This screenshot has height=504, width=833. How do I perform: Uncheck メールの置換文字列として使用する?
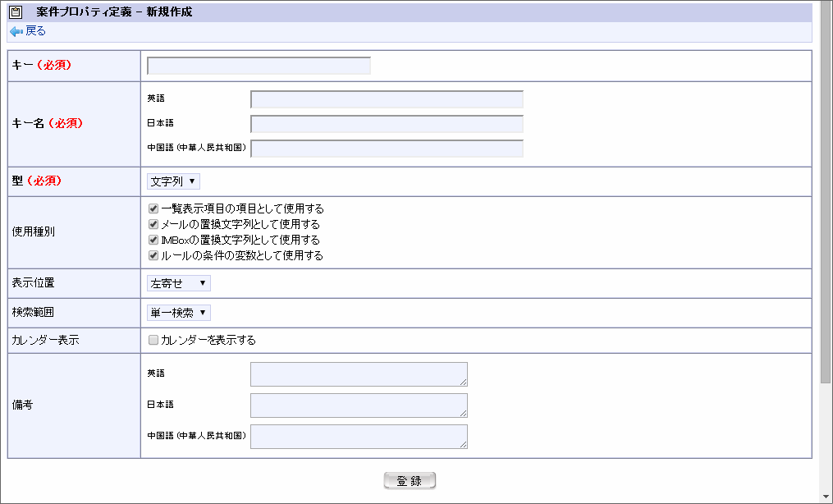[x=153, y=224]
